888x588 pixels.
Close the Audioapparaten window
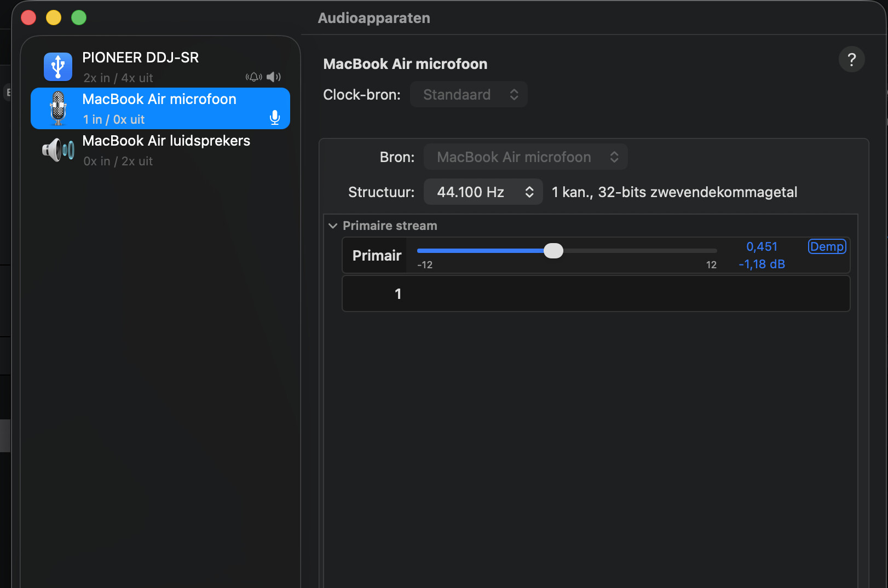coord(28,18)
